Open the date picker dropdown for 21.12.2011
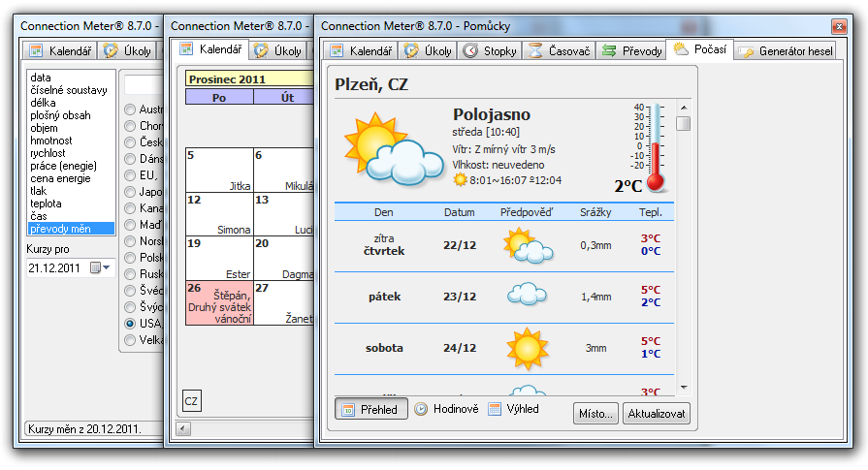The height and width of the screenshot is (470, 868). tap(101, 267)
